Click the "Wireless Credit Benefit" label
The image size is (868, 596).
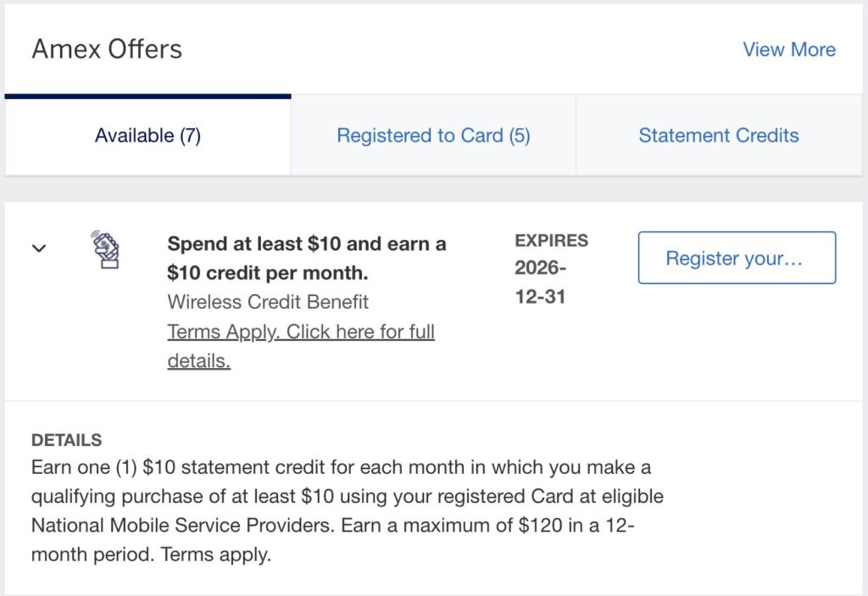268,302
